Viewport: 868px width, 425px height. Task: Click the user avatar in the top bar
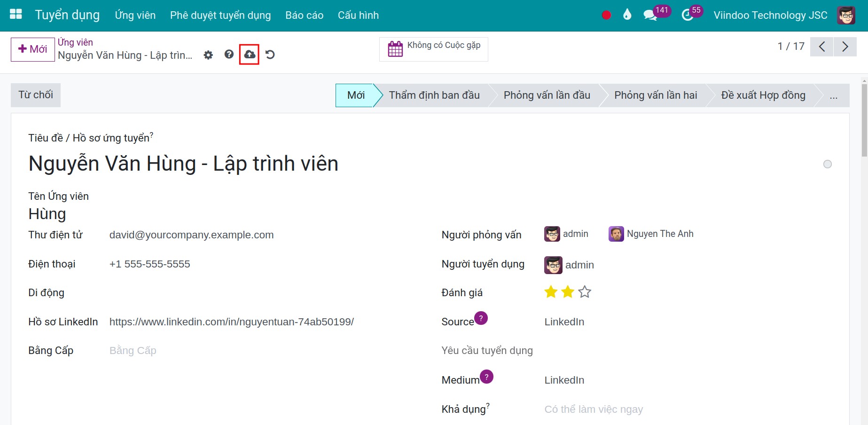(x=846, y=15)
